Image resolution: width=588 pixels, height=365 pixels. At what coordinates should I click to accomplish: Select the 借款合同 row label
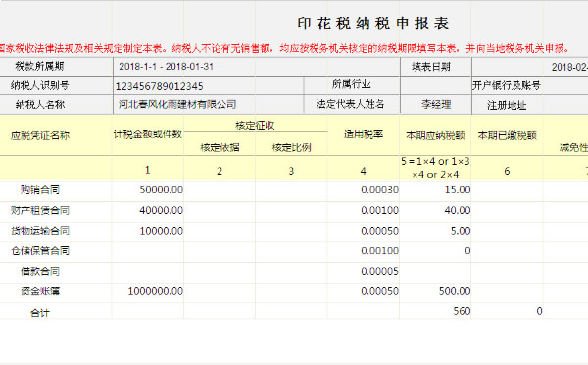[40, 271]
